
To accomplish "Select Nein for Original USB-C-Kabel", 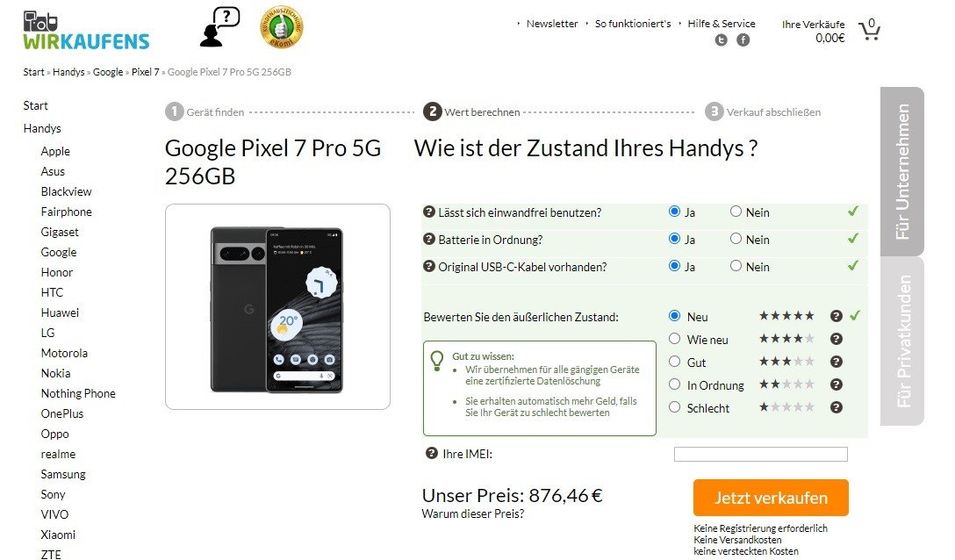I will [736, 266].
